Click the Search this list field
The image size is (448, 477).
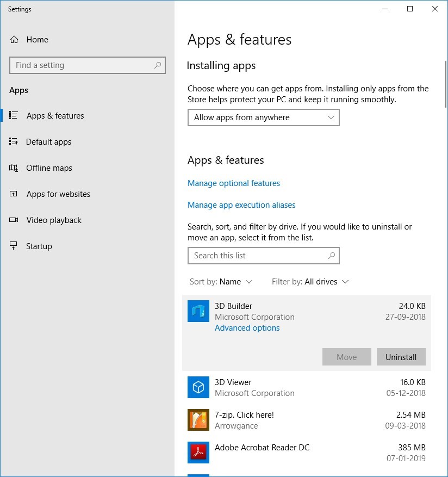click(263, 256)
